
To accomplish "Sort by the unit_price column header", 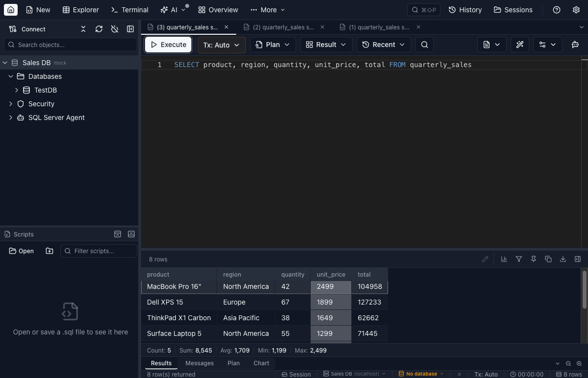I will click(331, 274).
